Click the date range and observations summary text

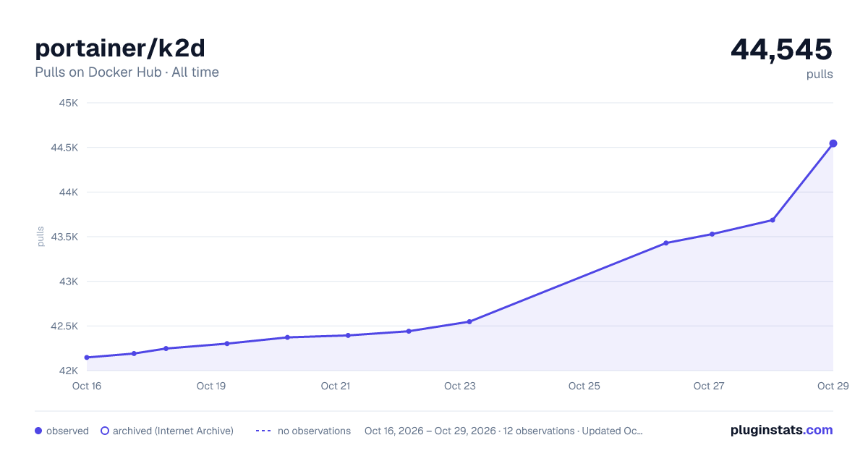click(503, 431)
